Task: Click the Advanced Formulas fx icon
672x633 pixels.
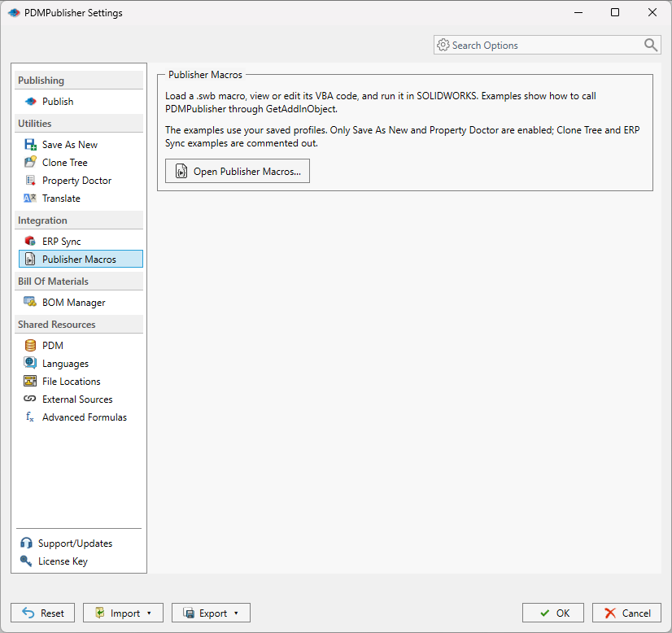Action: [30, 417]
